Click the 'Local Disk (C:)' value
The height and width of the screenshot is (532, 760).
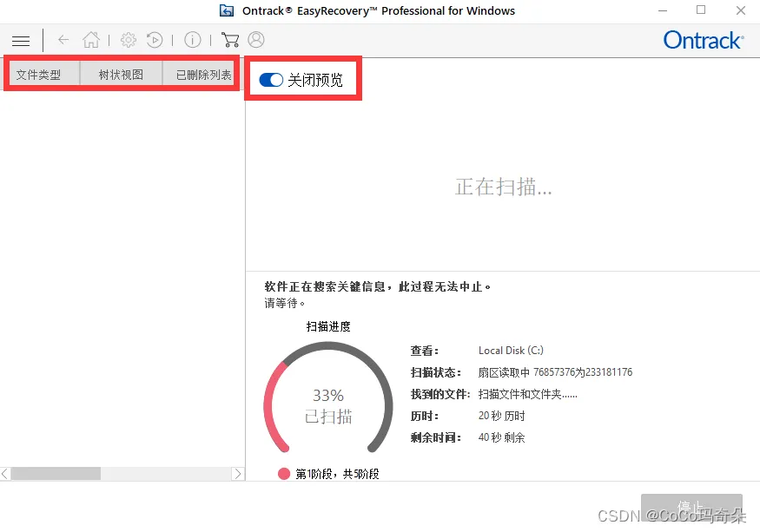coord(511,351)
